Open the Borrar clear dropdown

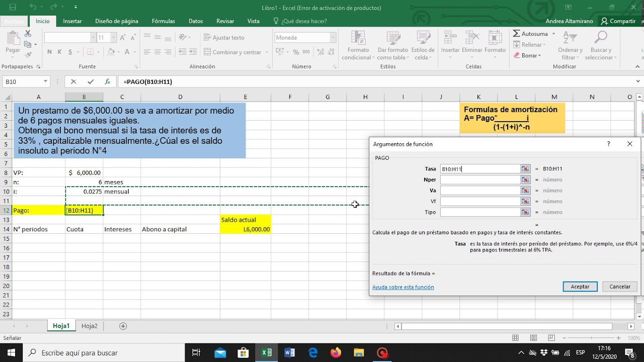(527, 55)
